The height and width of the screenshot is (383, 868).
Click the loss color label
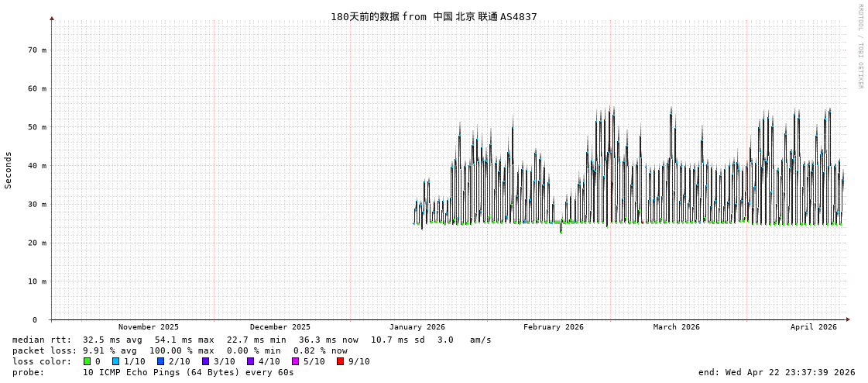(42, 361)
